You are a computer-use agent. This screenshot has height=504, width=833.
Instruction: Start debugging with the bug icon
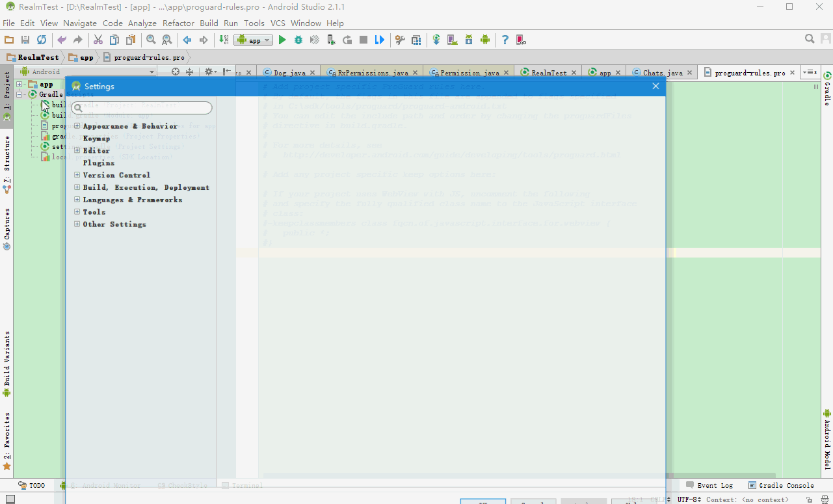click(x=298, y=40)
